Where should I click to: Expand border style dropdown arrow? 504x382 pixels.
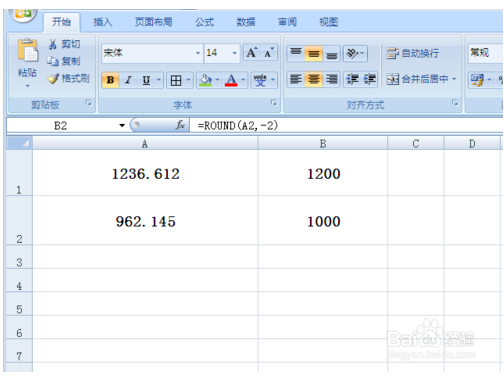tap(188, 80)
